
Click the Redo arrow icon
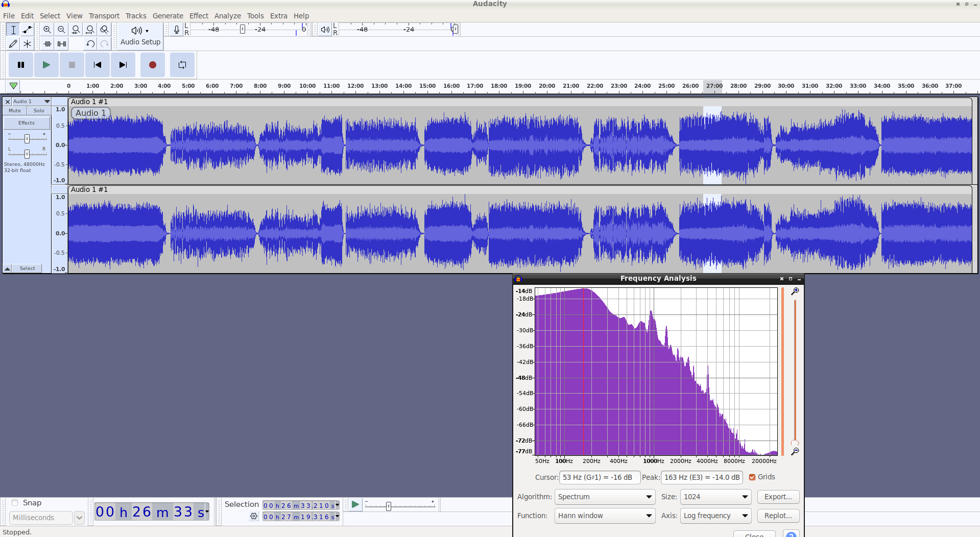[104, 44]
